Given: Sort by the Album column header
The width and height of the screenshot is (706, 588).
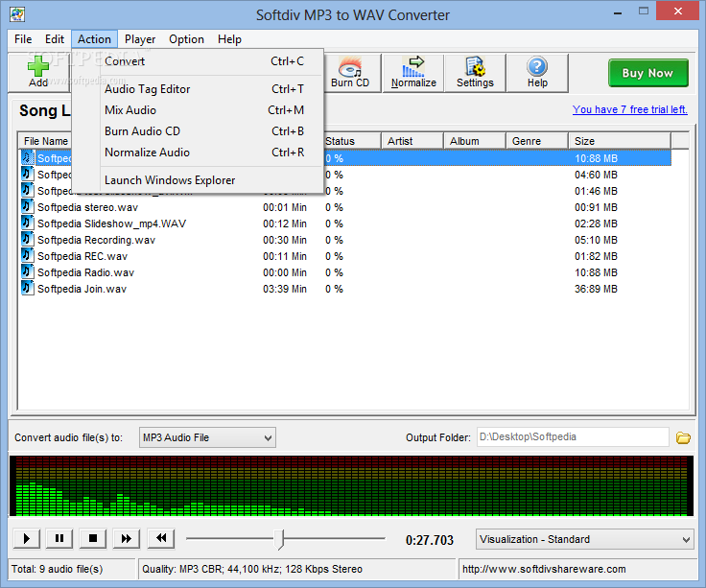Looking at the screenshot, I should [x=475, y=141].
